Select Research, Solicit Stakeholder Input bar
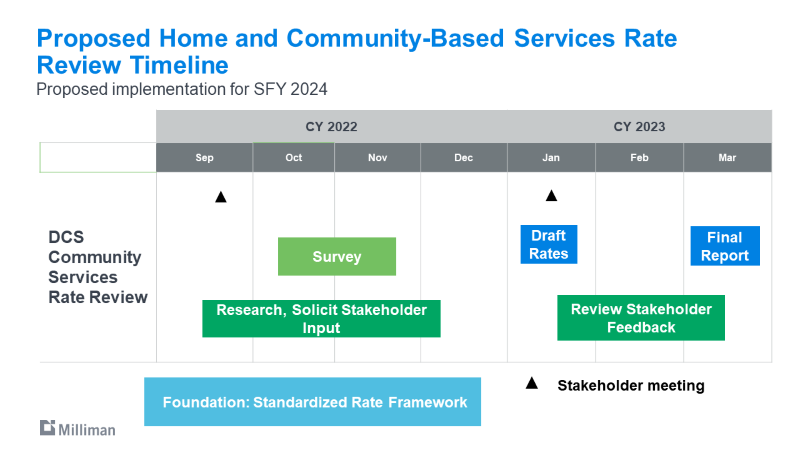Image resolution: width=800 pixels, height=450 pixels. [321, 318]
